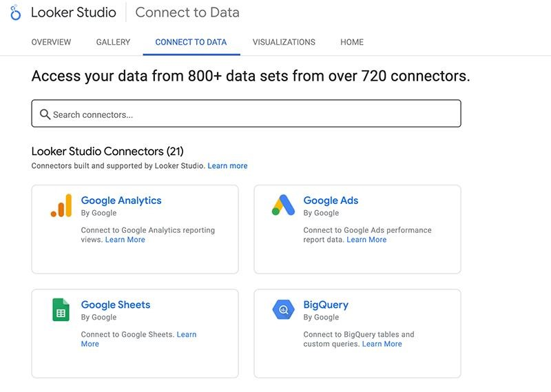551x392 pixels.
Task: Switch to the Gallery tab
Action: click(113, 42)
